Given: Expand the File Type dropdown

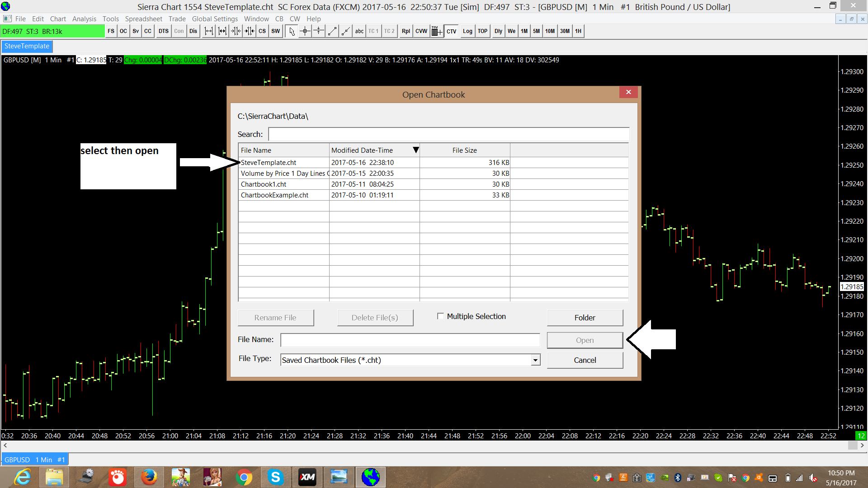Looking at the screenshot, I should [535, 360].
